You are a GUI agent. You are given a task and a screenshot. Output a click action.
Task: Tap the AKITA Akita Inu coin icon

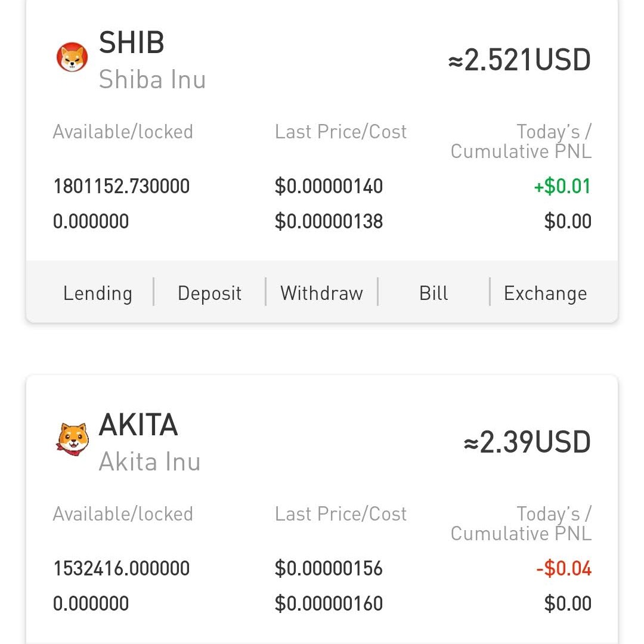72,439
